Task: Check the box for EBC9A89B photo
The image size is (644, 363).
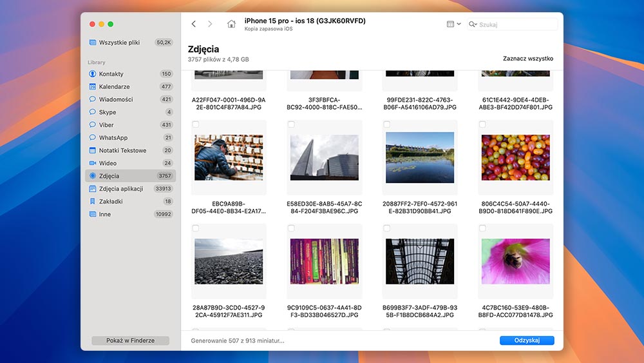Action: pyautogui.click(x=196, y=124)
